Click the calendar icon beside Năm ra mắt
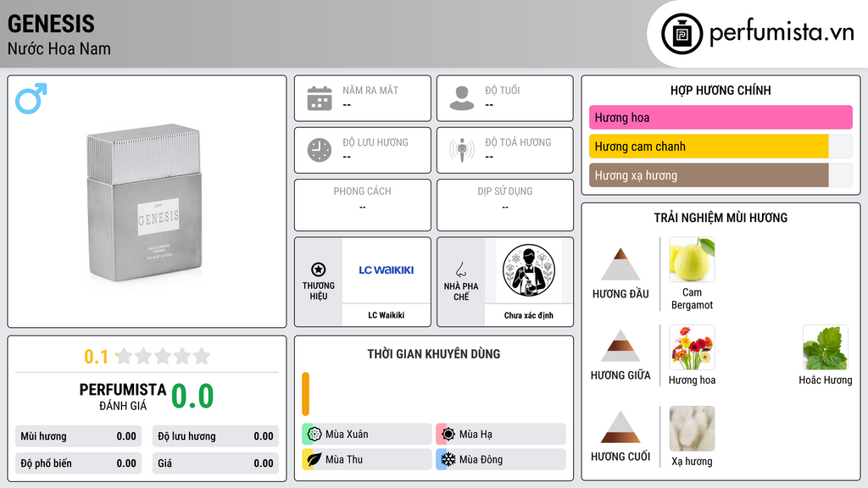Image resolution: width=868 pixels, height=488 pixels. tap(320, 98)
